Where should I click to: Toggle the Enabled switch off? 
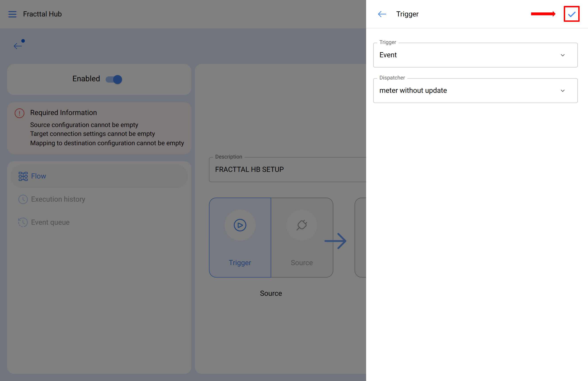pyautogui.click(x=114, y=79)
